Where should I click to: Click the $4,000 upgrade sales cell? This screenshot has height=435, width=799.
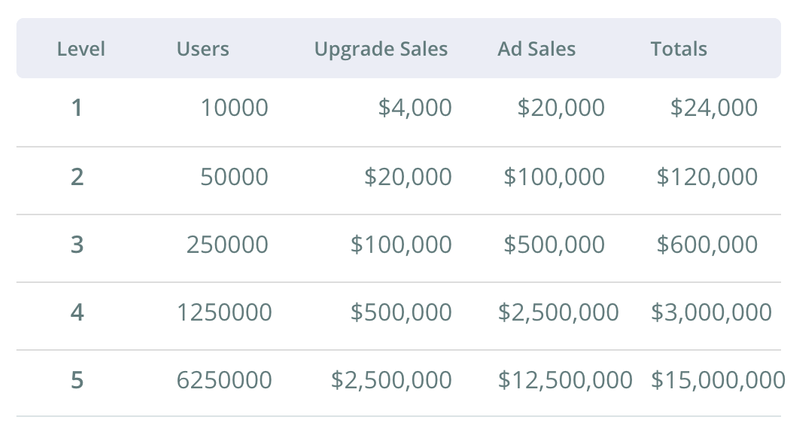point(415,107)
